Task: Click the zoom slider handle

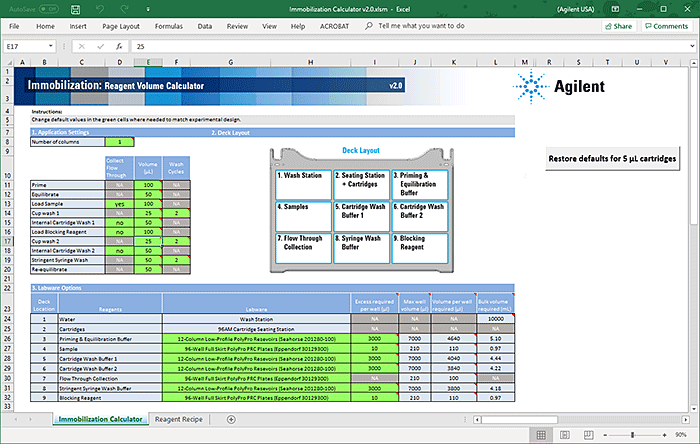Action: (x=635, y=435)
